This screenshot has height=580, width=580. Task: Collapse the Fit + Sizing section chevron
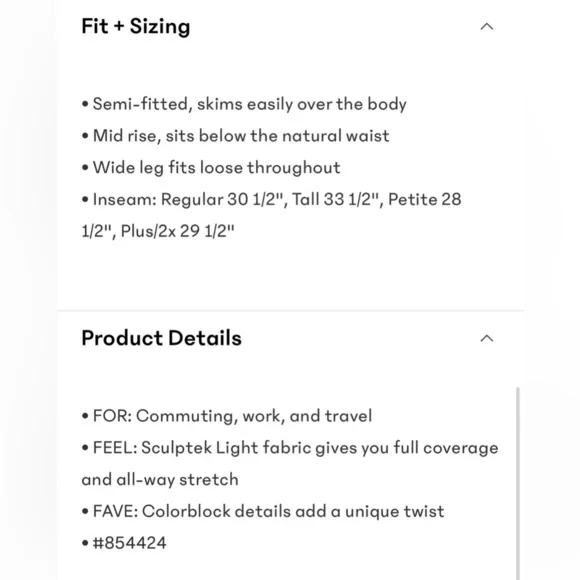coord(486,27)
